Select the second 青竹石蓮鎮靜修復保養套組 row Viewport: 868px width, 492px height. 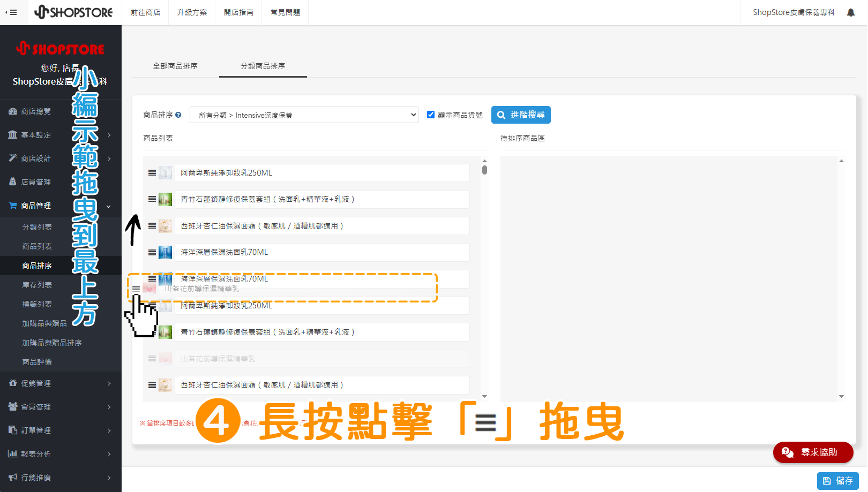tap(322, 332)
